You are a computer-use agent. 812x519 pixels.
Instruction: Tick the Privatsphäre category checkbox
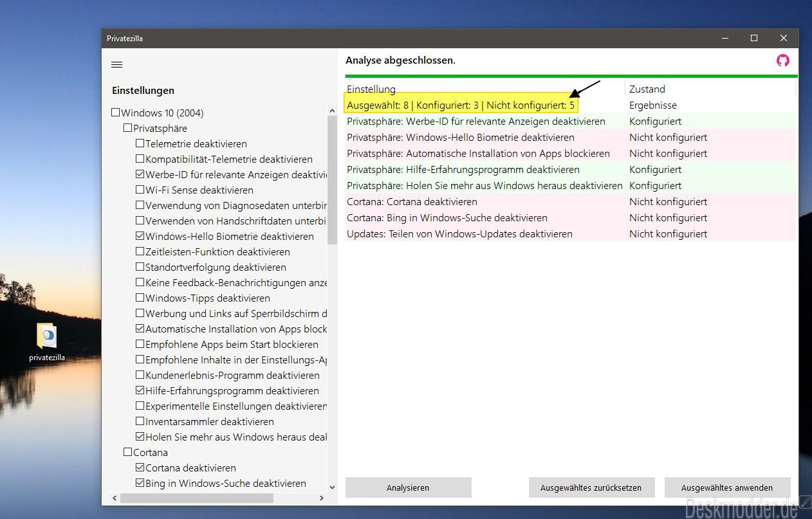(x=128, y=128)
